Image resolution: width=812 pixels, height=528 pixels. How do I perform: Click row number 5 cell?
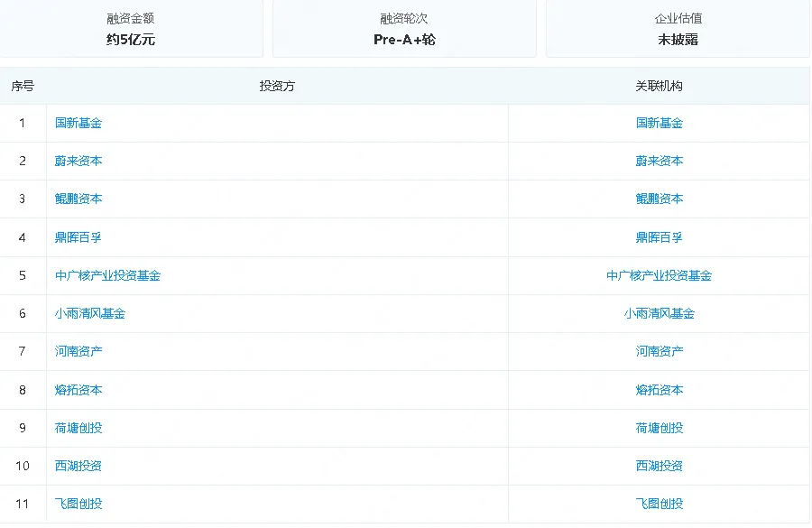click(x=23, y=275)
